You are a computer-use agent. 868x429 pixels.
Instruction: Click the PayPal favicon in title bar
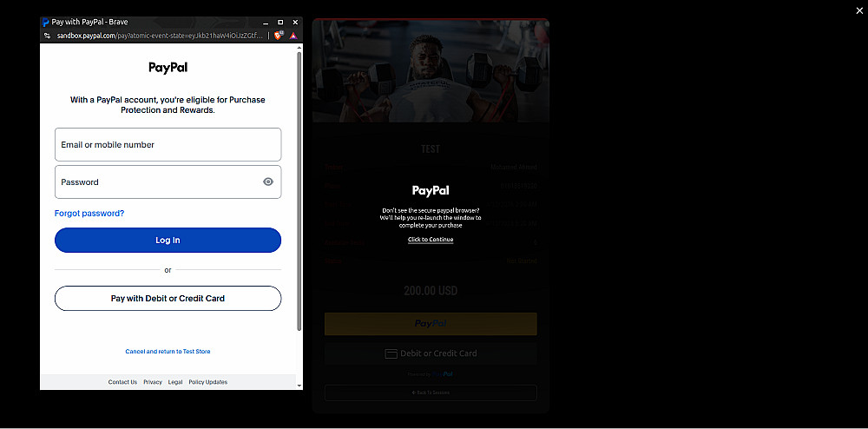pyautogui.click(x=45, y=22)
